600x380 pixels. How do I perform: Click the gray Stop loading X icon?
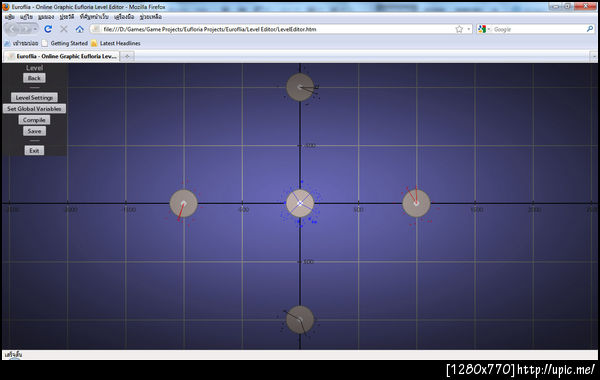coord(64,29)
